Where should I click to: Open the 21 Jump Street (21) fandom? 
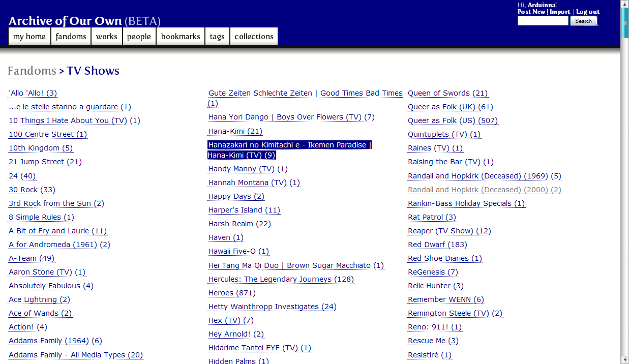45,162
